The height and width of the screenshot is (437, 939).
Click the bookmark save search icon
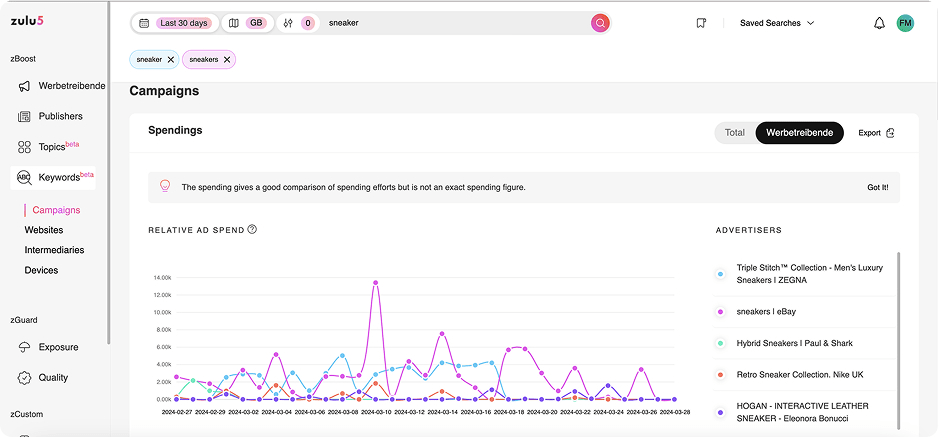[x=701, y=23]
